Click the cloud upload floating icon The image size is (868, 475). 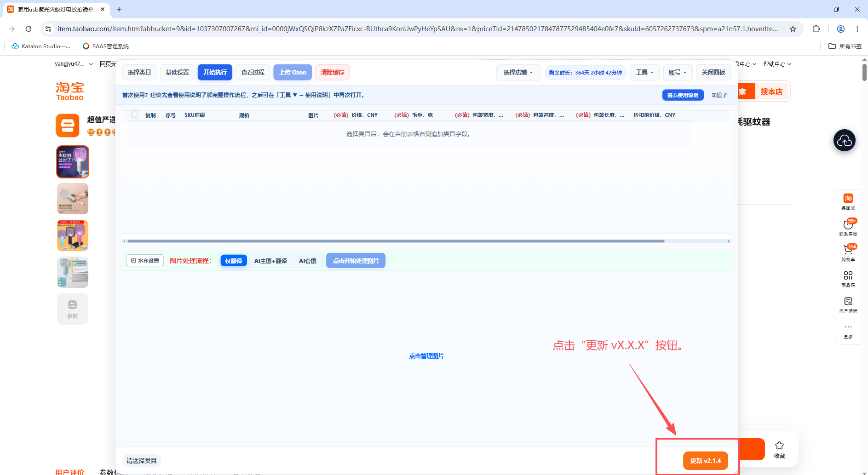845,141
